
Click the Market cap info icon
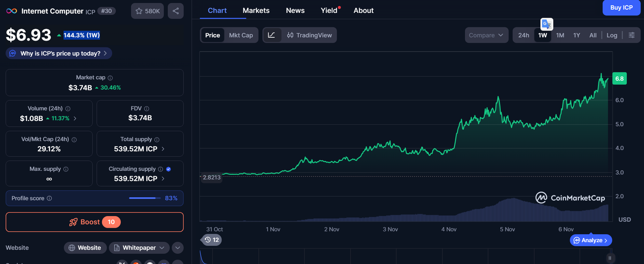(x=110, y=78)
